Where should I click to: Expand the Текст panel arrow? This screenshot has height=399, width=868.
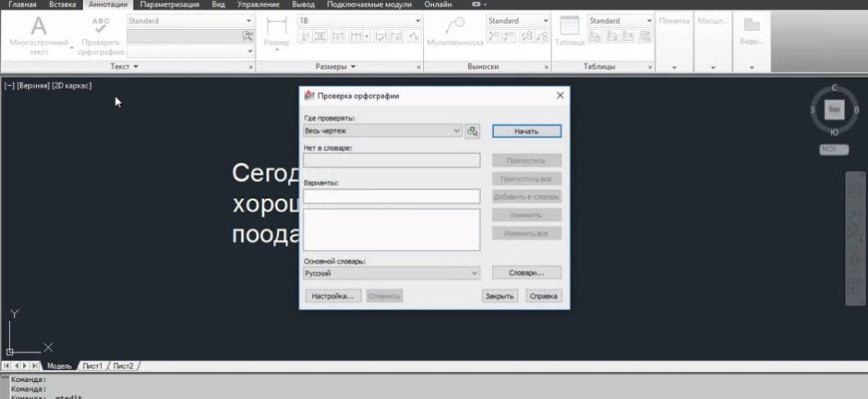tap(135, 67)
